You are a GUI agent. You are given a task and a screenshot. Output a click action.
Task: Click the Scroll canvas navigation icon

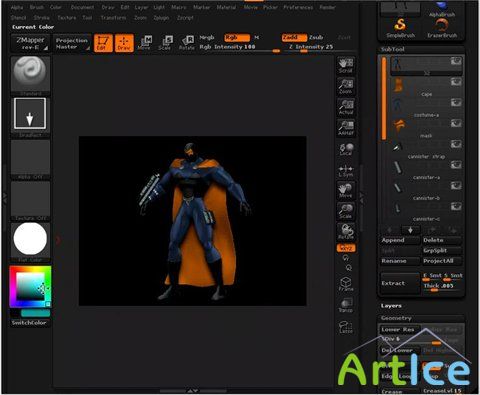click(x=346, y=65)
